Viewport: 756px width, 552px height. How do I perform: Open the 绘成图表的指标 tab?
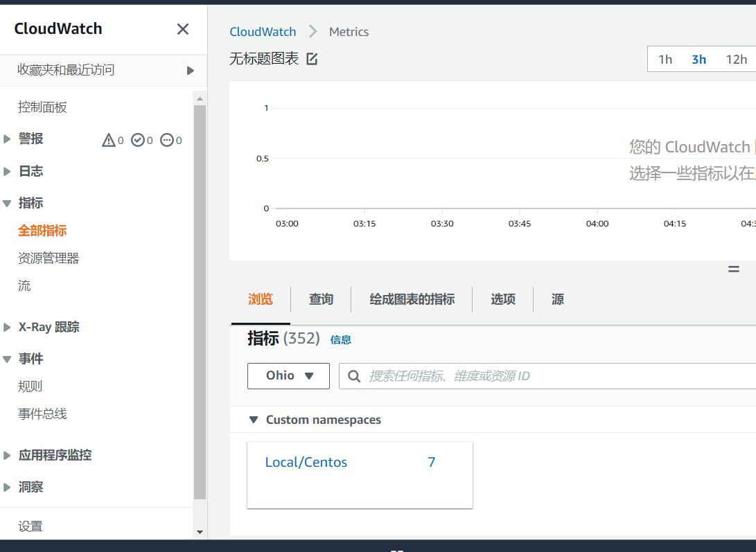412,299
